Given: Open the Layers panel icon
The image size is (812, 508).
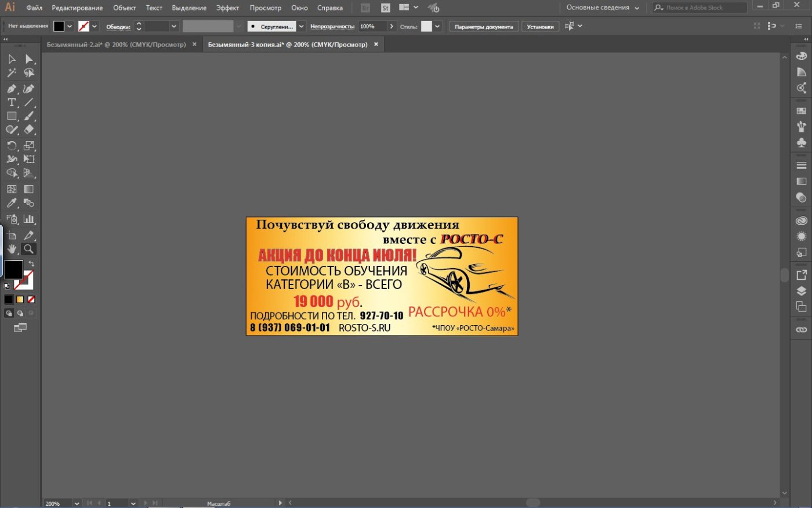Looking at the screenshot, I should point(802,291).
